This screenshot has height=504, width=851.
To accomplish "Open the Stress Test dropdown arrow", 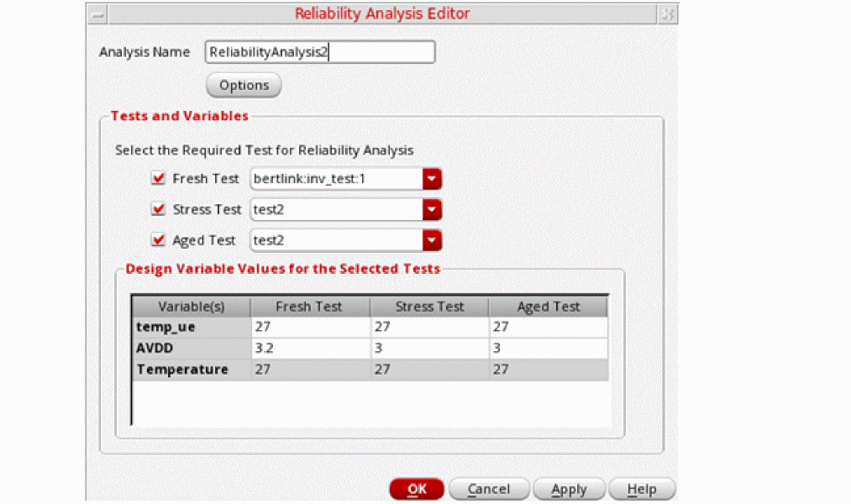I will tap(432, 209).
